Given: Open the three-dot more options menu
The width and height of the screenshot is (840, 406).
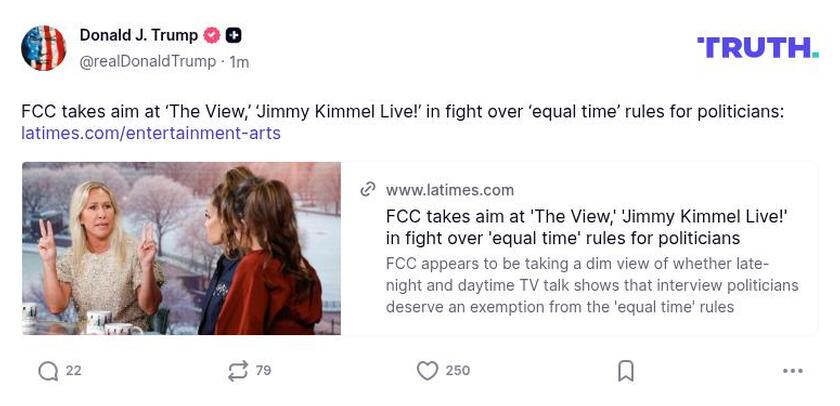Looking at the screenshot, I should (793, 371).
